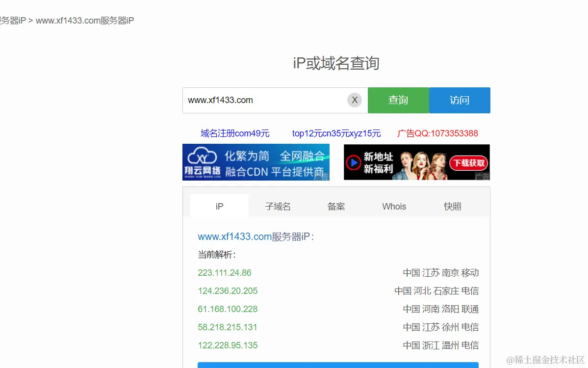Open the 域名注册com49元 link
The width and height of the screenshot is (588, 368).
235,133
